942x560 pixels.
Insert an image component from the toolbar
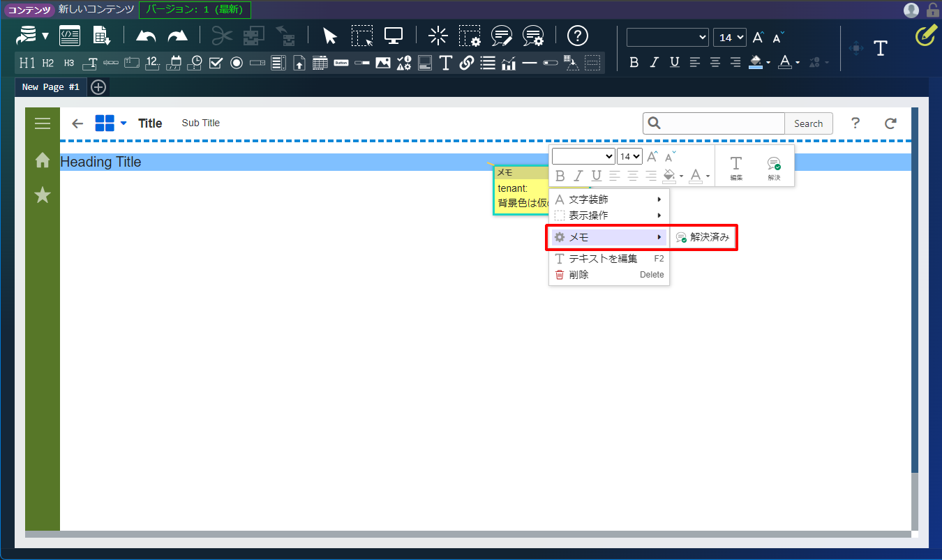point(382,63)
